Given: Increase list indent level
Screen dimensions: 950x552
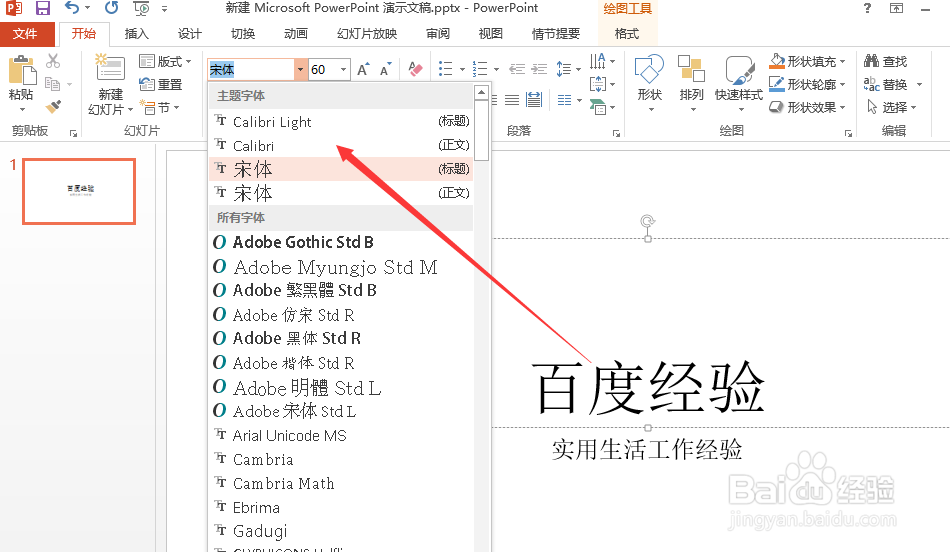Looking at the screenshot, I should tap(539, 69).
